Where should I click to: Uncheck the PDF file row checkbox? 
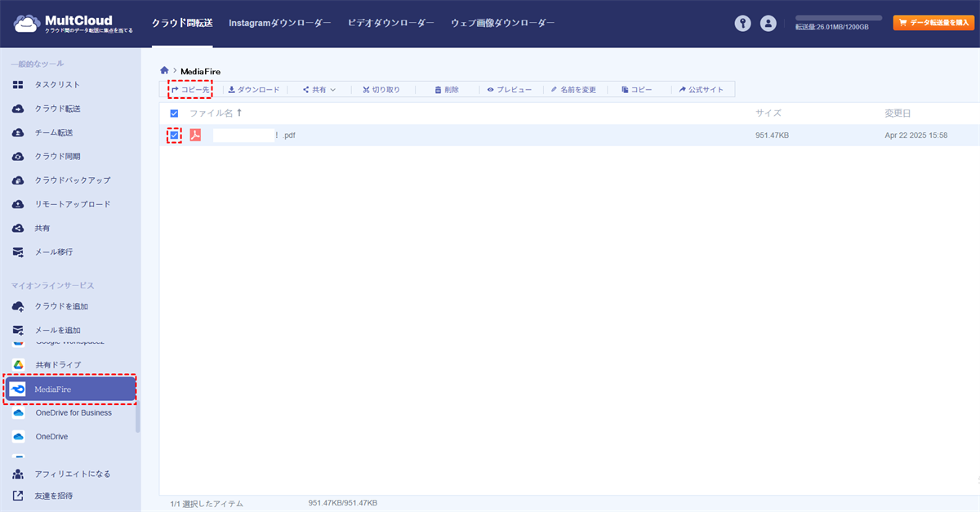[174, 135]
